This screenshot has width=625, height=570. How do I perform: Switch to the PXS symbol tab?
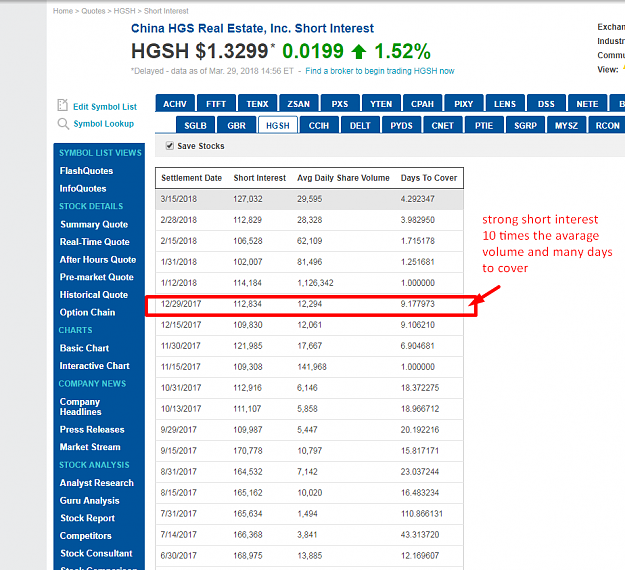coord(340,104)
